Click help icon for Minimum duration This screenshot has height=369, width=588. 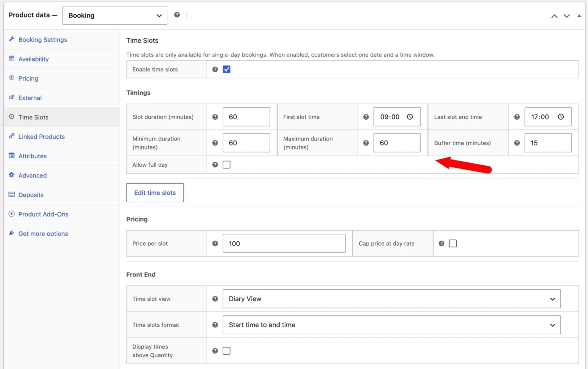click(215, 143)
